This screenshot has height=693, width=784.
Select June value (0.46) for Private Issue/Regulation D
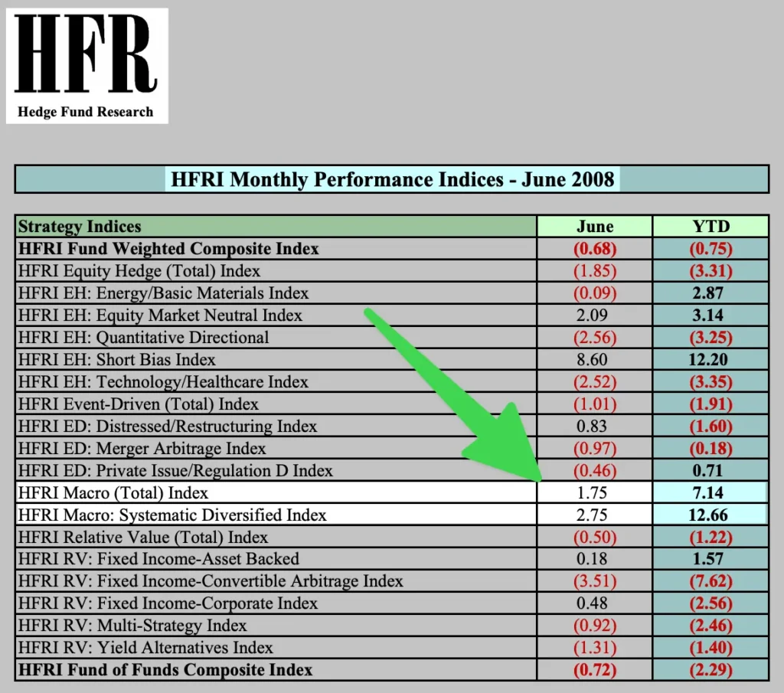(x=595, y=470)
